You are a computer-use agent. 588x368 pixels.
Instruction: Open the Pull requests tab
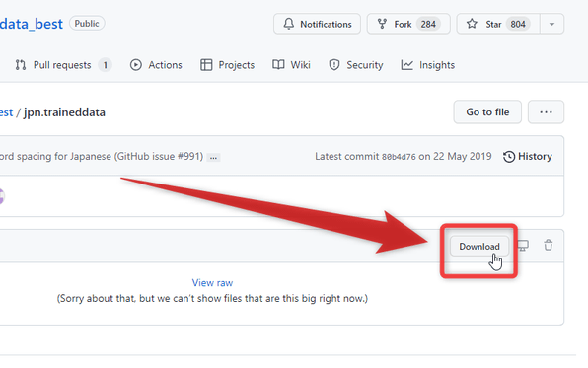63,65
